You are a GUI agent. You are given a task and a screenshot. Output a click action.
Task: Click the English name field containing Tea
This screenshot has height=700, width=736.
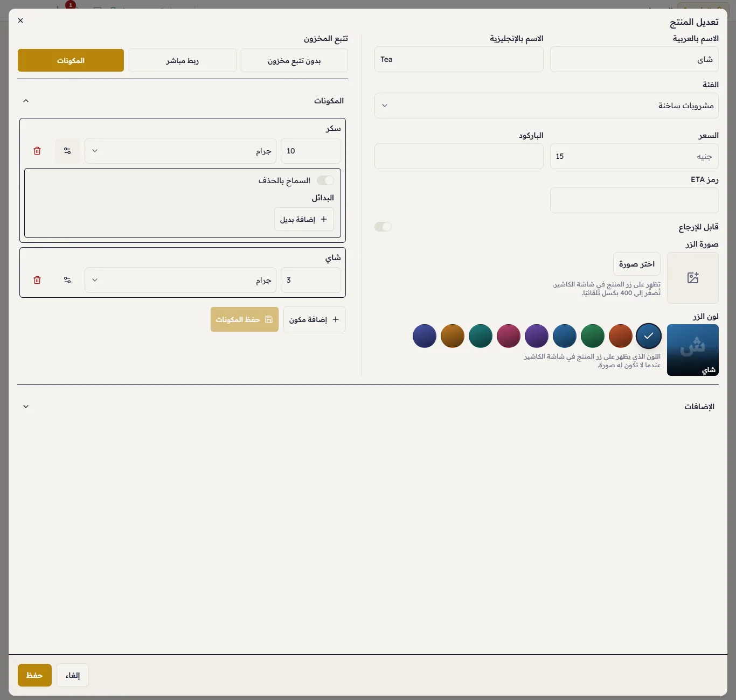tap(459, 59)
